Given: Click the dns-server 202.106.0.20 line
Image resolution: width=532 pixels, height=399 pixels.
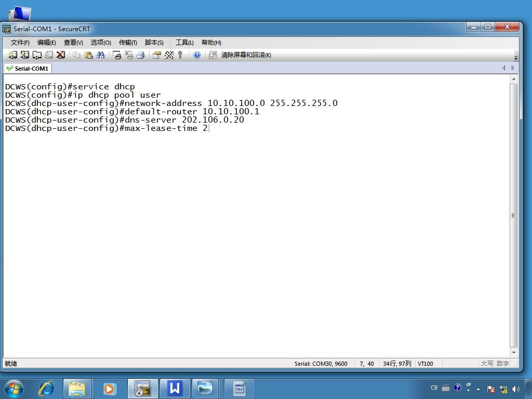Looking at the screenshot, I should [x=125, y=120].
